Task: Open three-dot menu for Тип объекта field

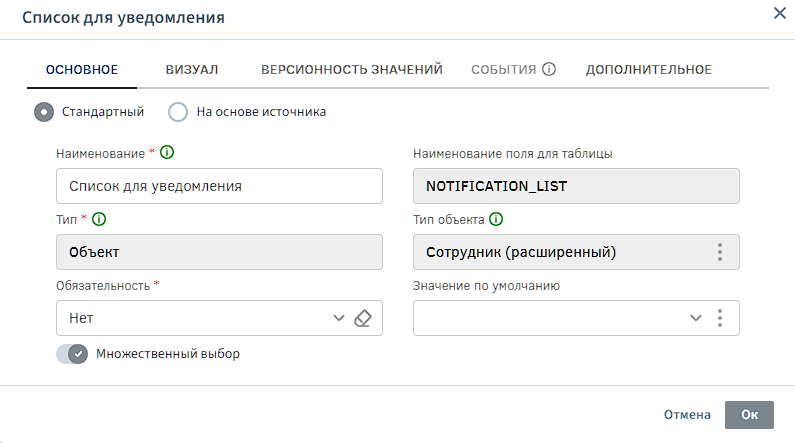Action: point(720,252)
